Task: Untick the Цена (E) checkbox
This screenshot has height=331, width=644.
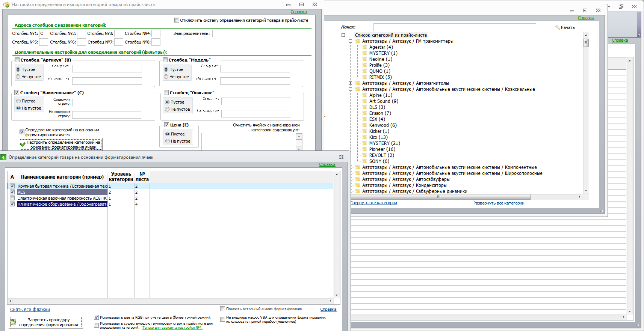Action: [166, 125]
